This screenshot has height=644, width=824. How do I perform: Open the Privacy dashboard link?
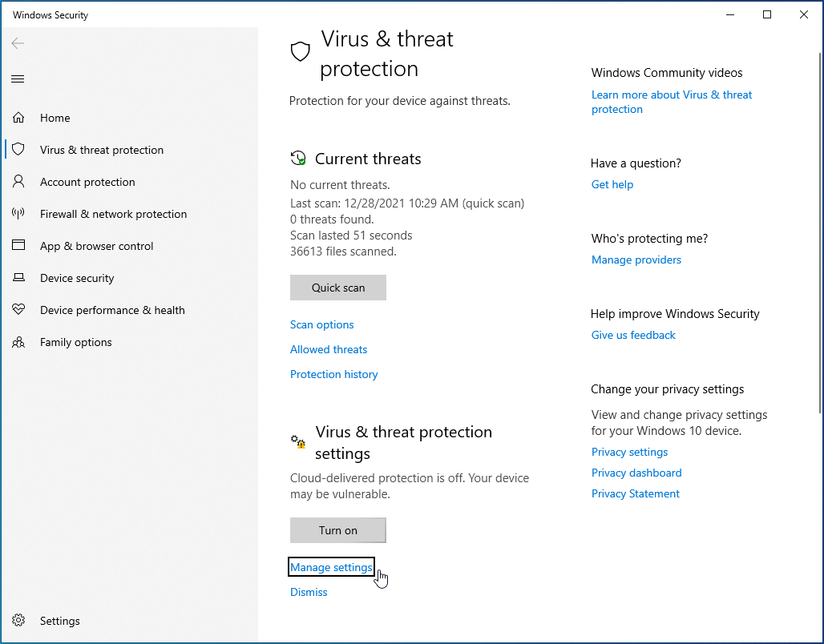[x=636, y=473]
